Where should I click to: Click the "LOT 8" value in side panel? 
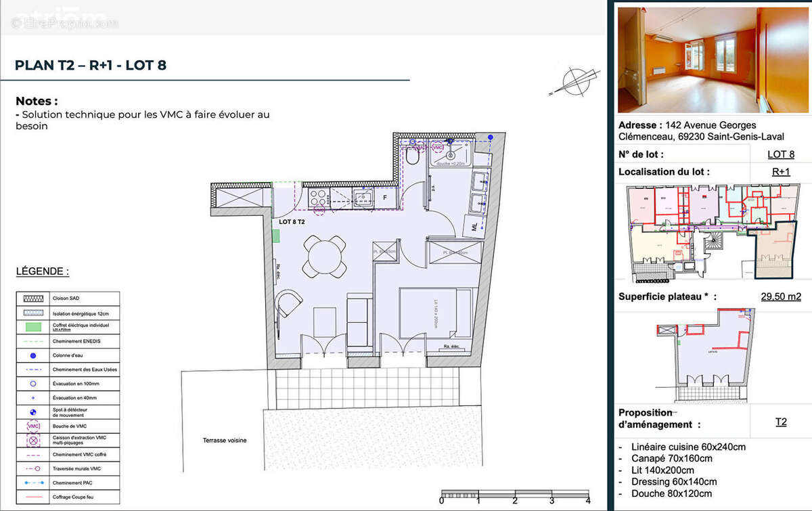(781, 154)
